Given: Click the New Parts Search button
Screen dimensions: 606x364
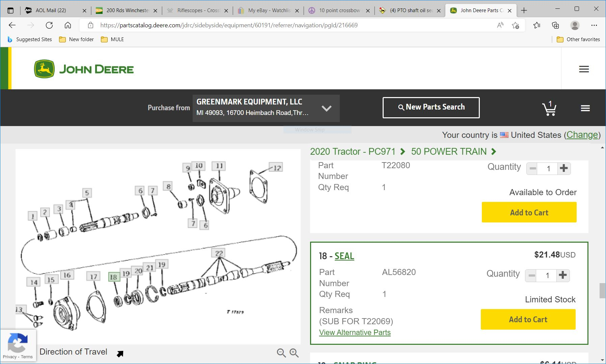Looking at the screenshot, I should [431, 108].
